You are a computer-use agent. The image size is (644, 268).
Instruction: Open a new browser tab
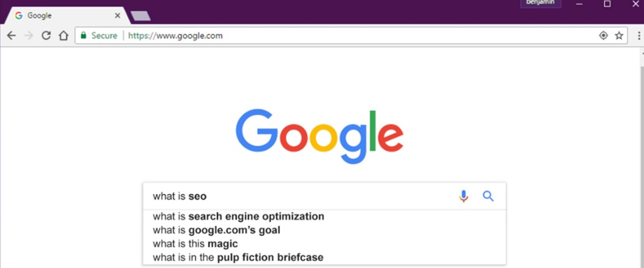click(140, 16)
